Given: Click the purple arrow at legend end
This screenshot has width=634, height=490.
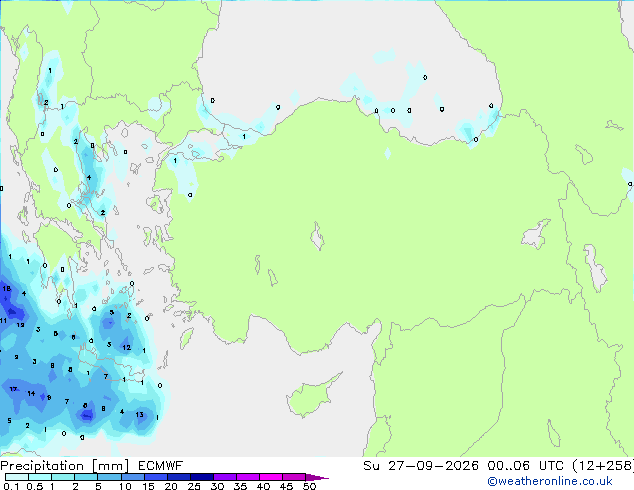Looking at the screenshot, I should (x=317, y=477).
